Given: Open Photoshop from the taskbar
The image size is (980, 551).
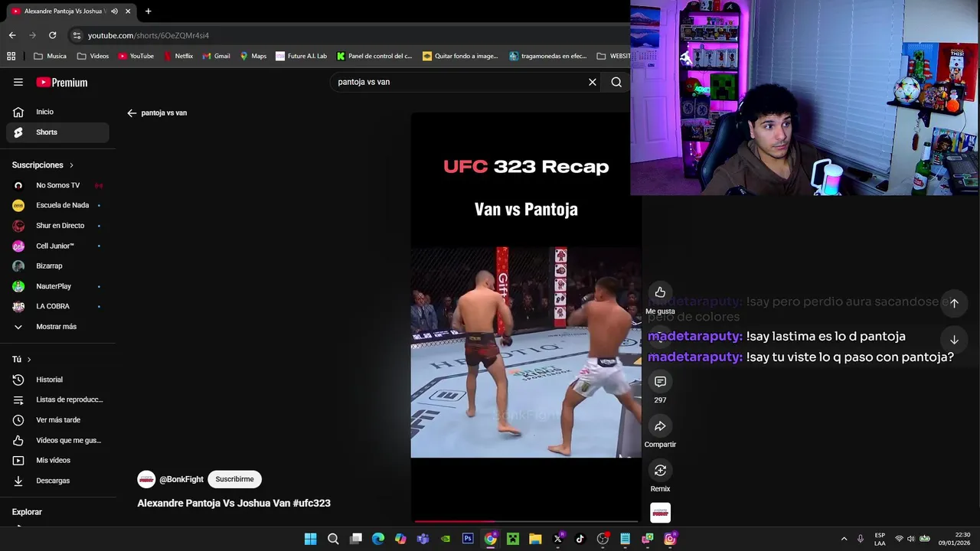Looking at the screenshot, I should 468,539.
